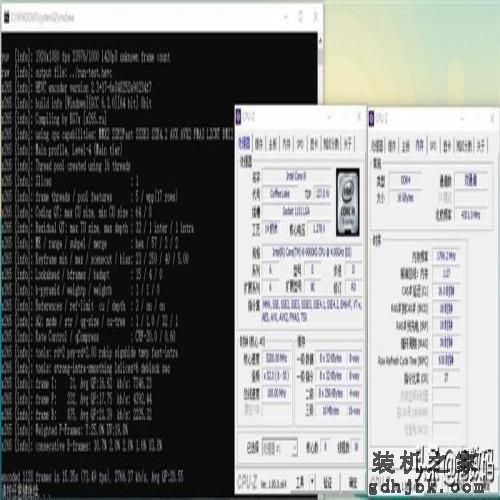Click the L1 data cache 8 x 32 KBytes value
Viewport: 500px width, 500px height.
[x=330, y=358]
